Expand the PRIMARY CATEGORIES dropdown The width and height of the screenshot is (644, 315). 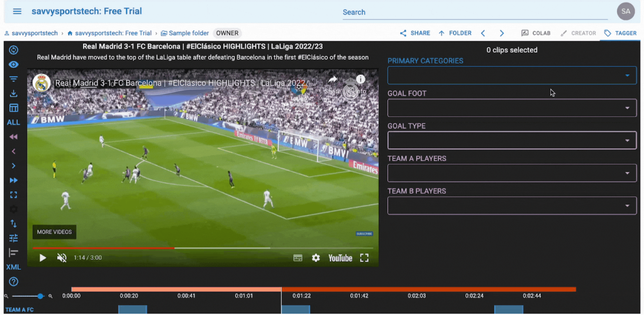[x=512, y=75]
